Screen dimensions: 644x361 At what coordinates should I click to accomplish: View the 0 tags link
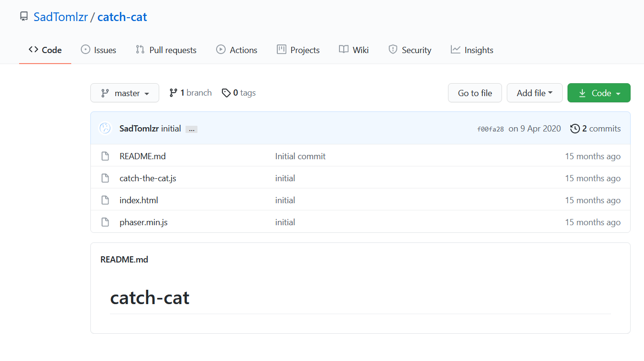(x=239, y=93)
